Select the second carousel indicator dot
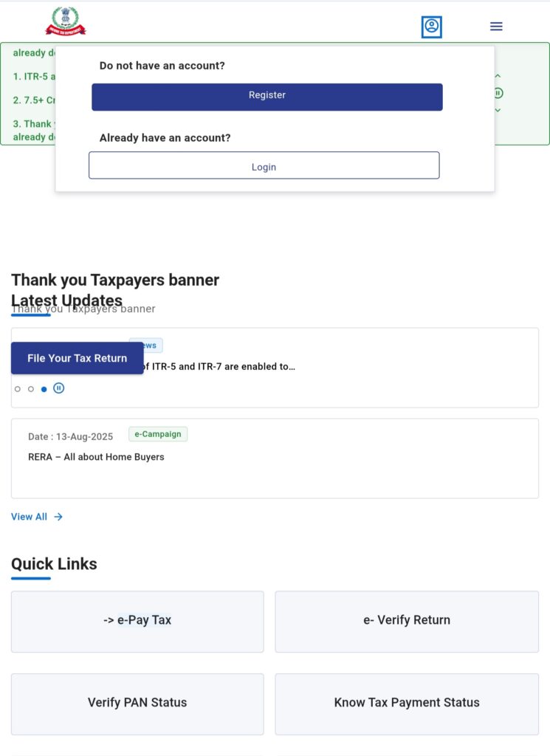This screenshot has height=756, width=550. click(x=30, y=388)
